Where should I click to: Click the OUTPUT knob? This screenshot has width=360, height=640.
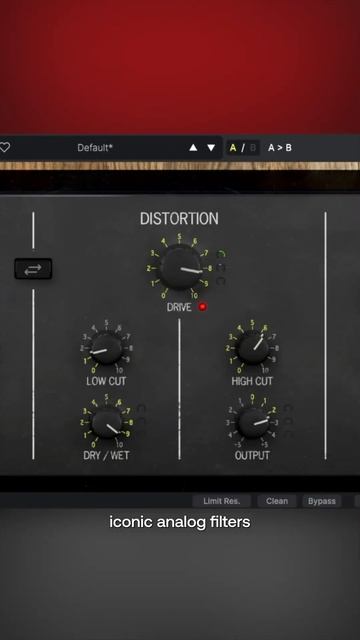[x=253, y=423]
